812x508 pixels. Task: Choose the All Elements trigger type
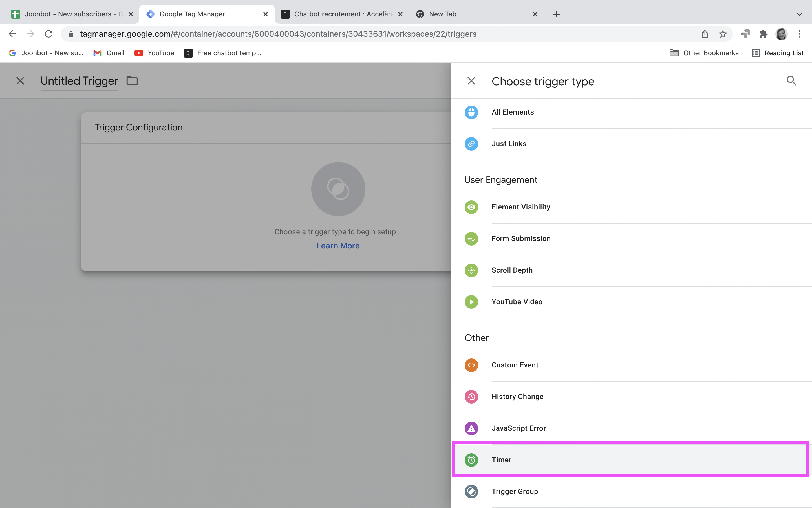click(x=632, y=112)
